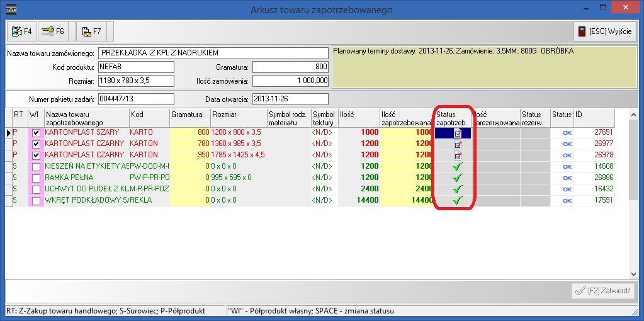The width and height of the screenshot is (644, 321).
Task: Click the F4 toolbar button
Action: coord(21,31)
